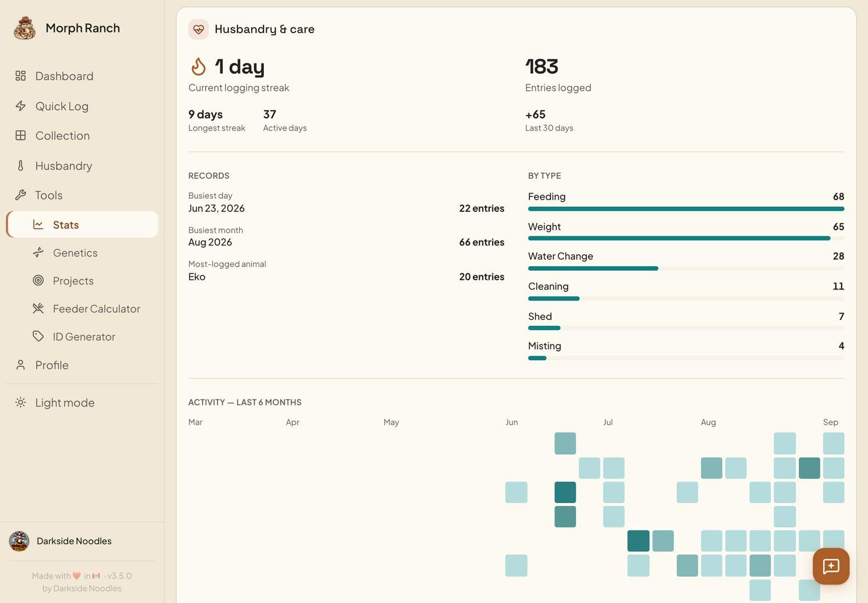Collapse the Tools menu group
The width and height of the screenshot is (868, 603).
point(82,195)
